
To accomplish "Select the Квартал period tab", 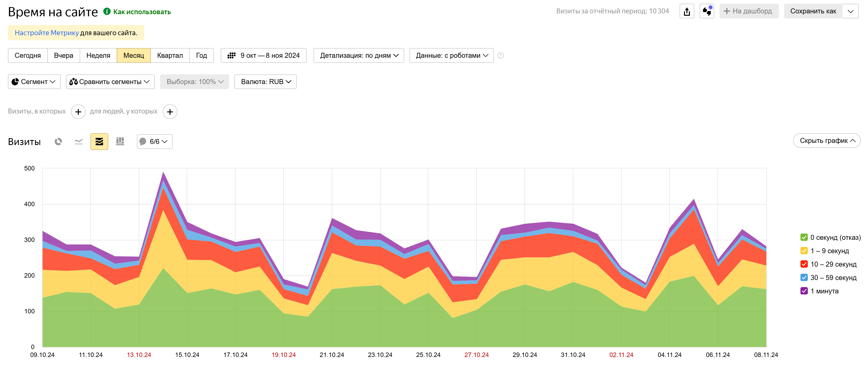I will (x=170, y=55).
